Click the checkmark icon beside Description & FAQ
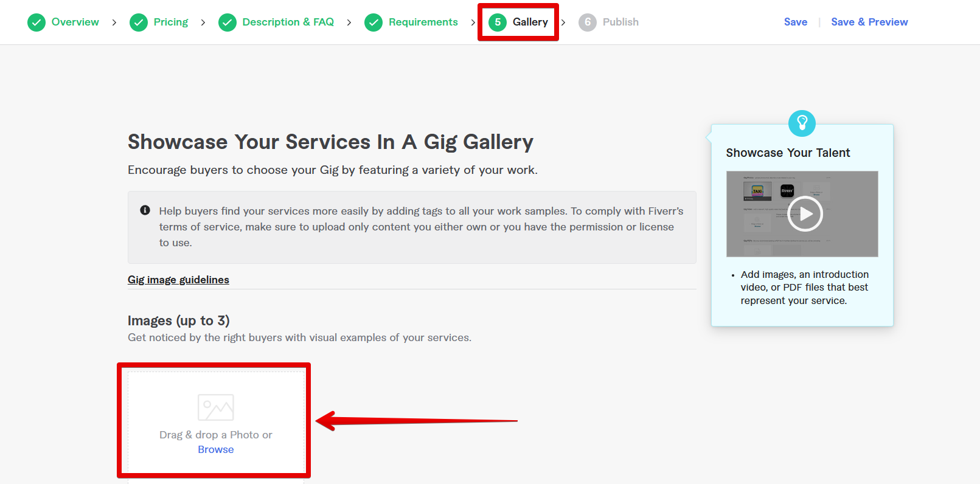The width and height of the screenshot is (980, 484). [x=228, y=22]
